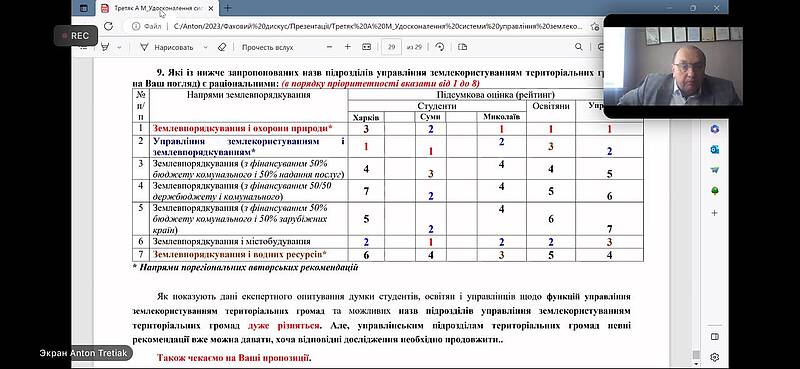
Task: Select the Третяк А М PDF tab
Action: point(156,8)
